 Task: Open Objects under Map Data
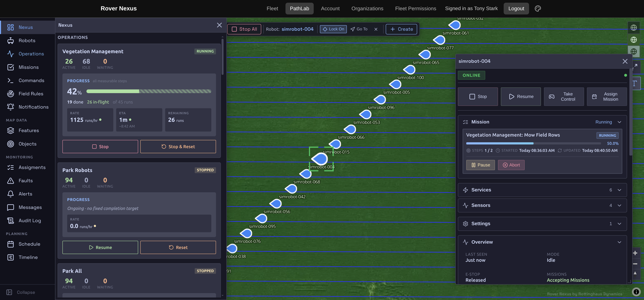28,144
